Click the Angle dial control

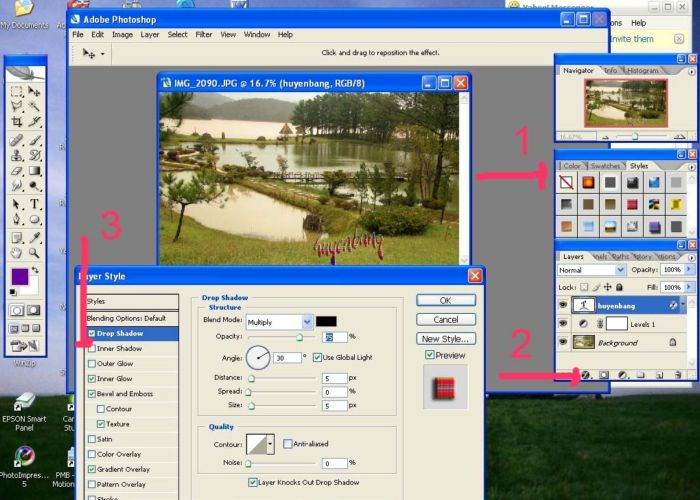tap(258, 358)
